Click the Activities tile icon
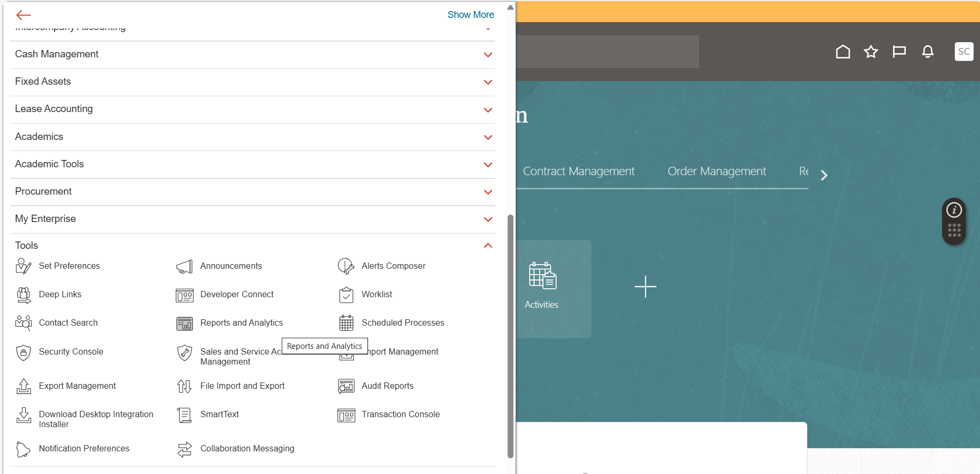 pos(542,276)
